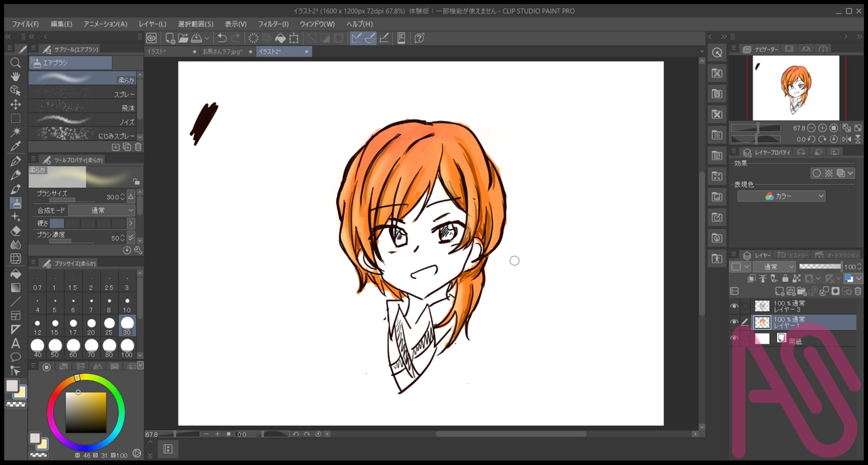
Task: Select the Hand move tool
Action: click(x=15, y=77)
